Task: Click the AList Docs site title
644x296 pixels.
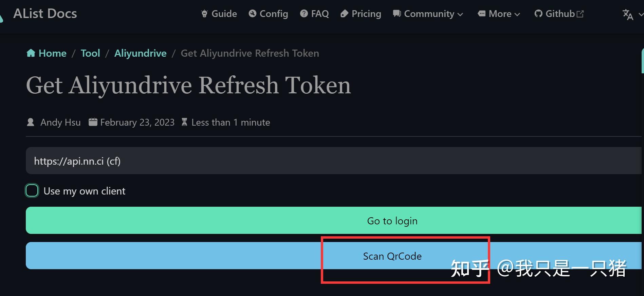Action: (x=45, y=14)
